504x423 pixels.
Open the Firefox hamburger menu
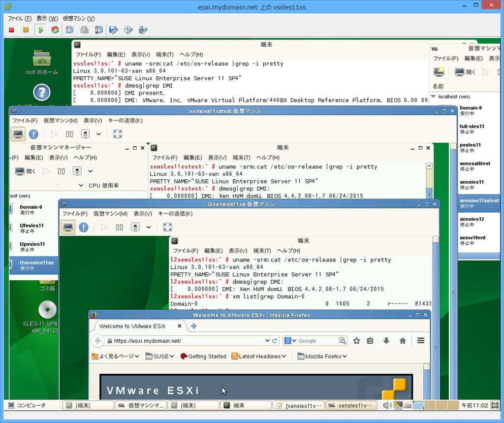(421, 341)
